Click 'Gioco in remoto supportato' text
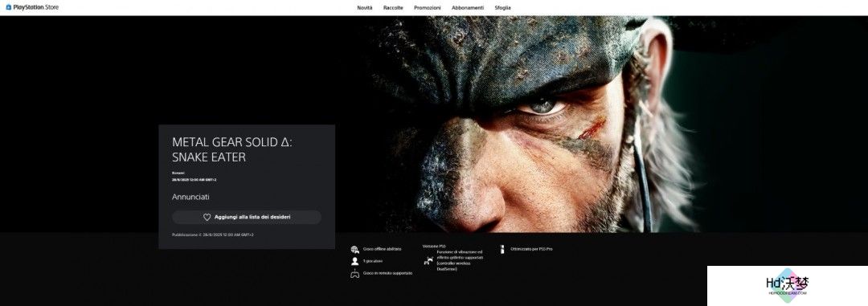 coord(387,273)
